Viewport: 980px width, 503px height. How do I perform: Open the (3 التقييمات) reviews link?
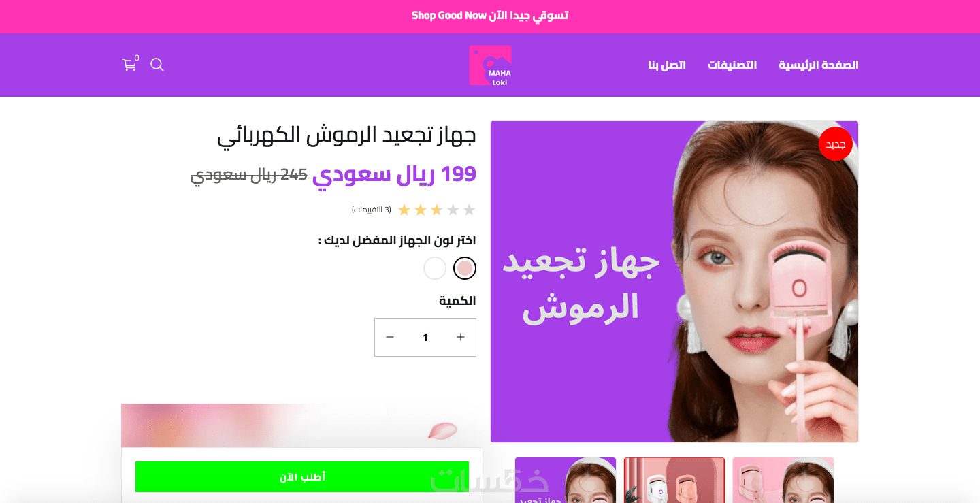click(372, 210)
